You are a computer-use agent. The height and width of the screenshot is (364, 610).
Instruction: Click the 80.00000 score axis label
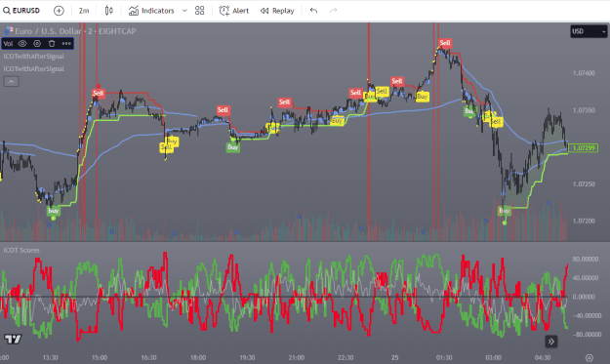point(585,259)
